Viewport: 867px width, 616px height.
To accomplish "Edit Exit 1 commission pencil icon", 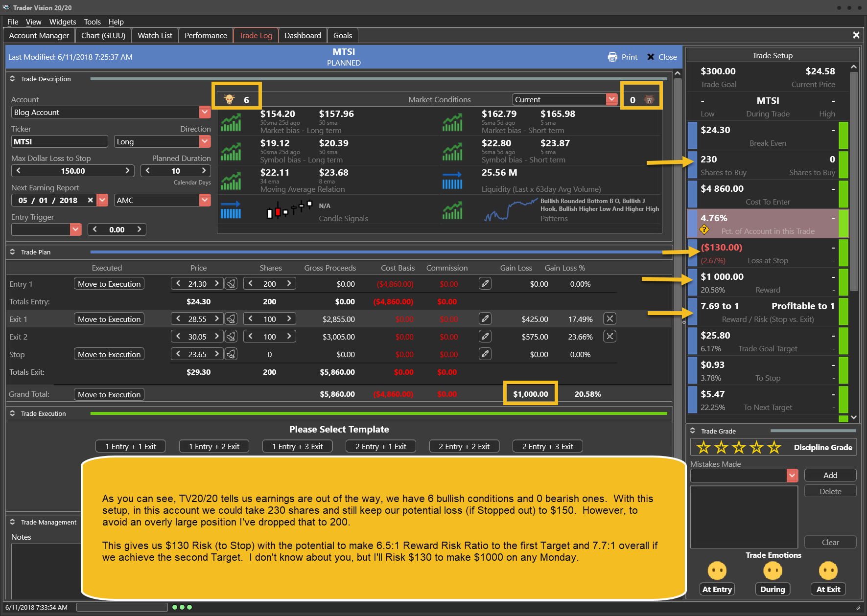I will pyautogui.click(x=485, y=319).
